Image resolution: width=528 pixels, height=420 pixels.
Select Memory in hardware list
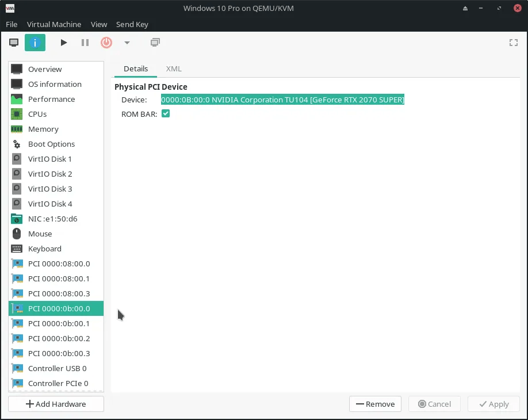coord(56,129)
